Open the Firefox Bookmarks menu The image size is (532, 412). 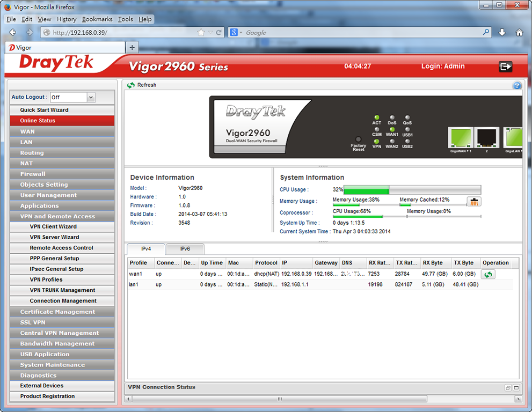(97, 19)
